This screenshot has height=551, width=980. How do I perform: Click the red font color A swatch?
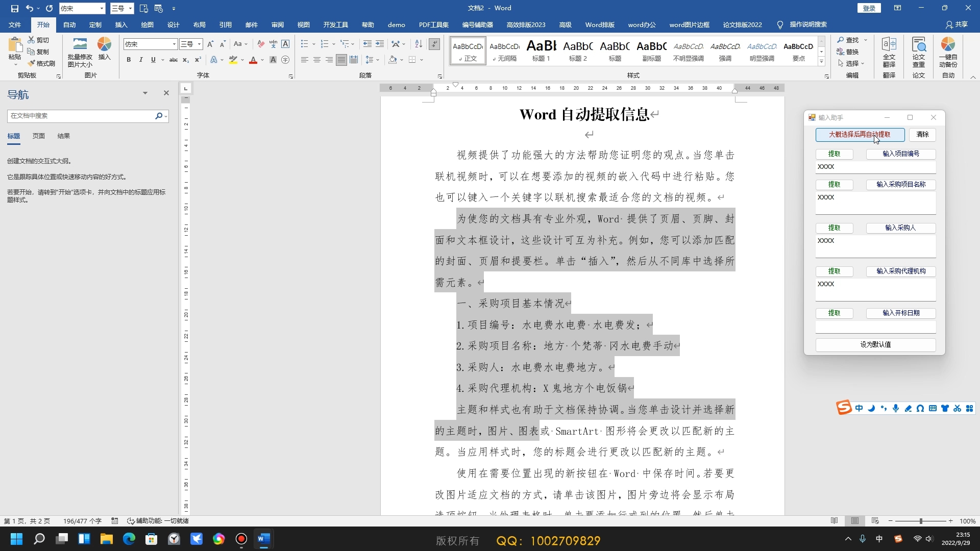[253, 60]
